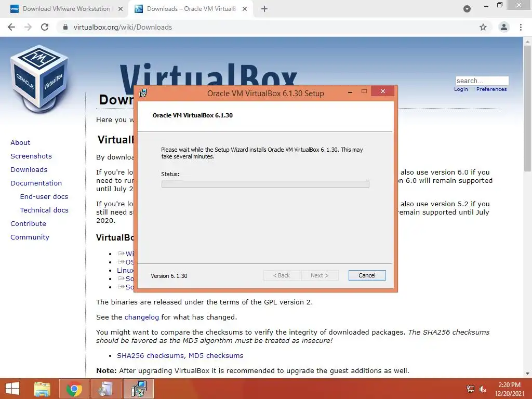Click the installation progress bar
This screenshot has height=399, width=532.
(265, 184)
